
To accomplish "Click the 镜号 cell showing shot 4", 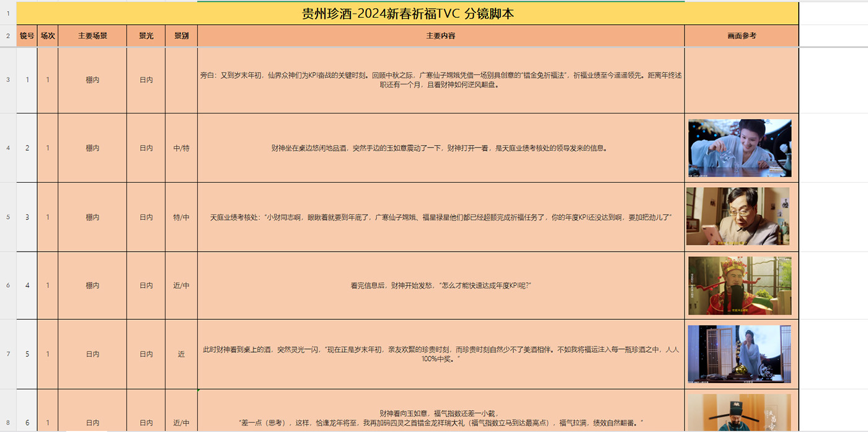I will tap(27, 286).
